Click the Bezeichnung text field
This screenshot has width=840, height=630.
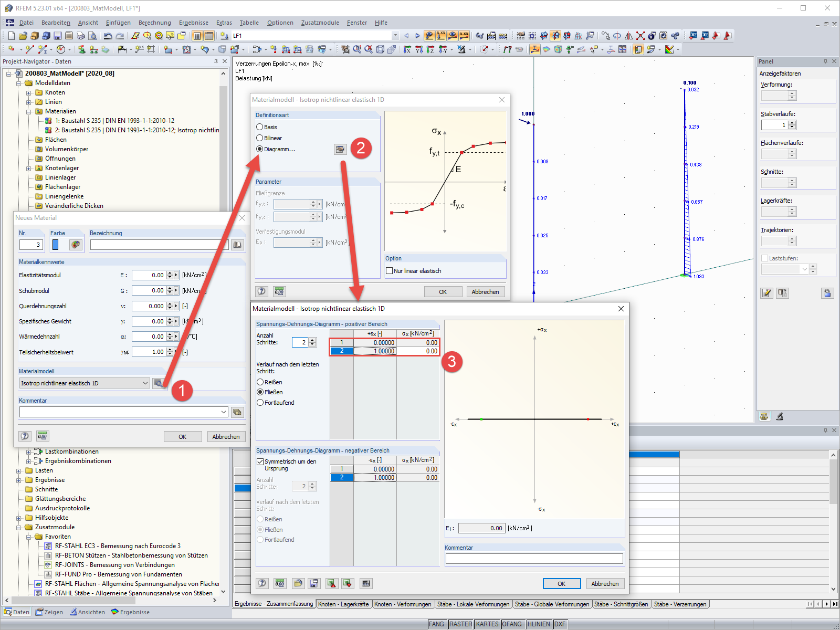coord(159,245)
